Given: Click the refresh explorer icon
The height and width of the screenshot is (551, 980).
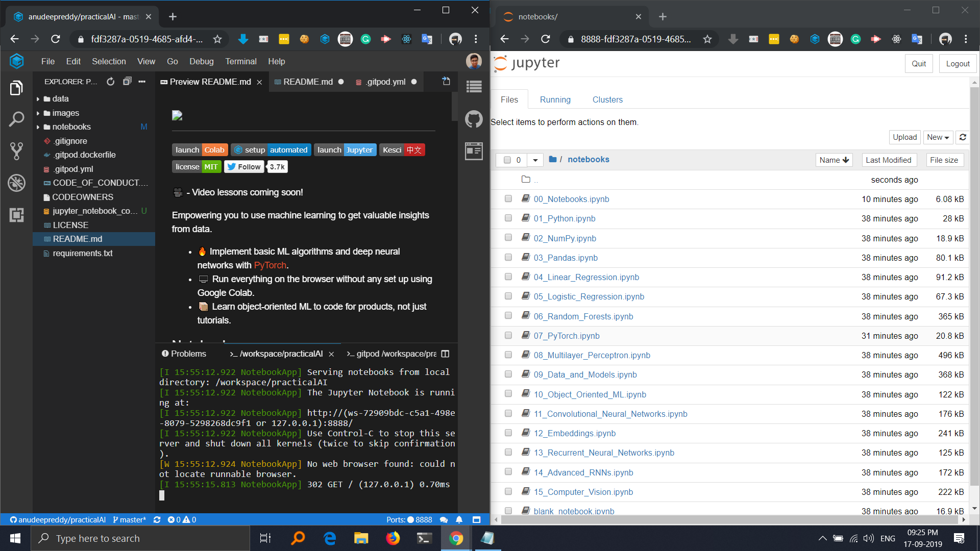Looking at the screenshot, I should 110,82.
